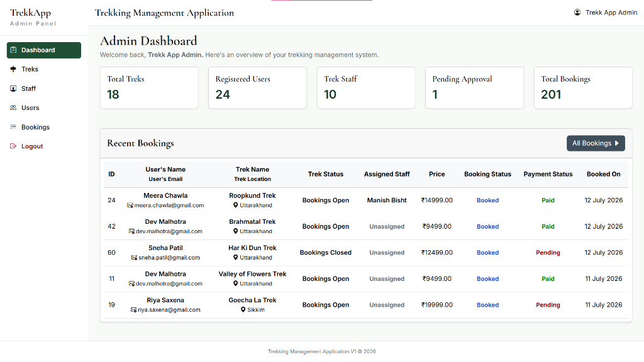644x362 pixels.
Task: Click Pending payment in Sneha Patil row
Action: [548, 253]
